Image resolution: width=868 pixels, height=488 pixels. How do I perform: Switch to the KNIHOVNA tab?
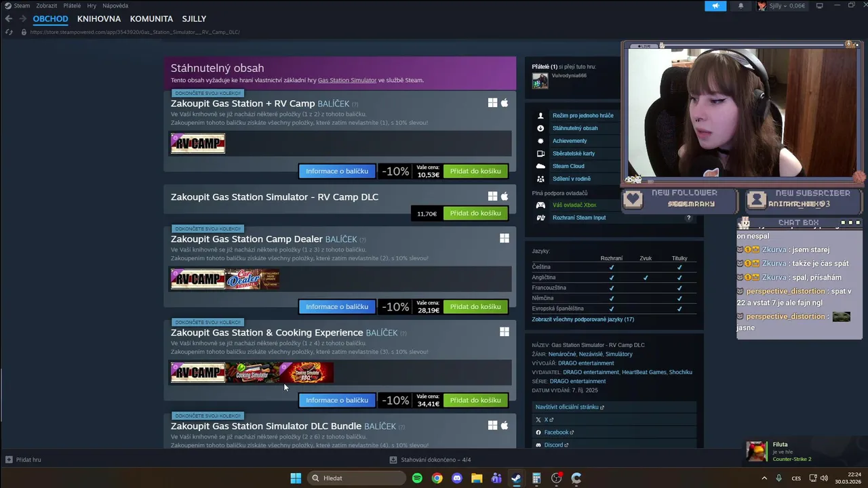99,19
